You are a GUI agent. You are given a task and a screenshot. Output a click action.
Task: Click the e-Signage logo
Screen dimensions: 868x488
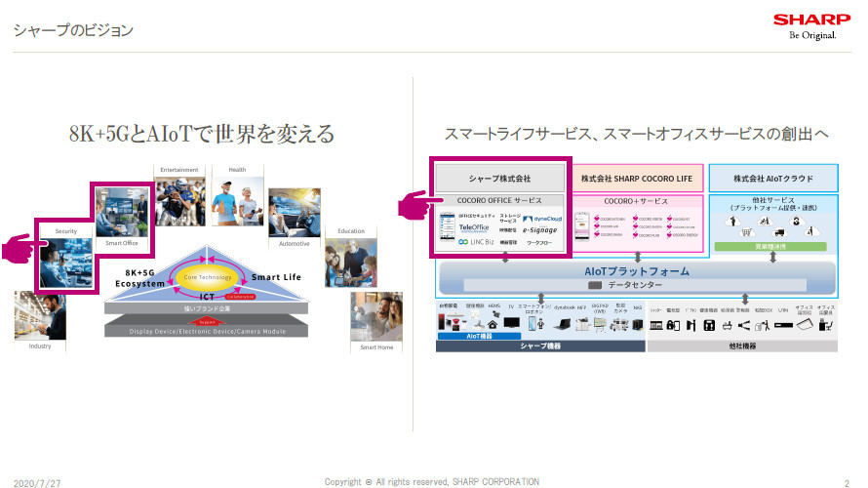(x=539, y=230)
